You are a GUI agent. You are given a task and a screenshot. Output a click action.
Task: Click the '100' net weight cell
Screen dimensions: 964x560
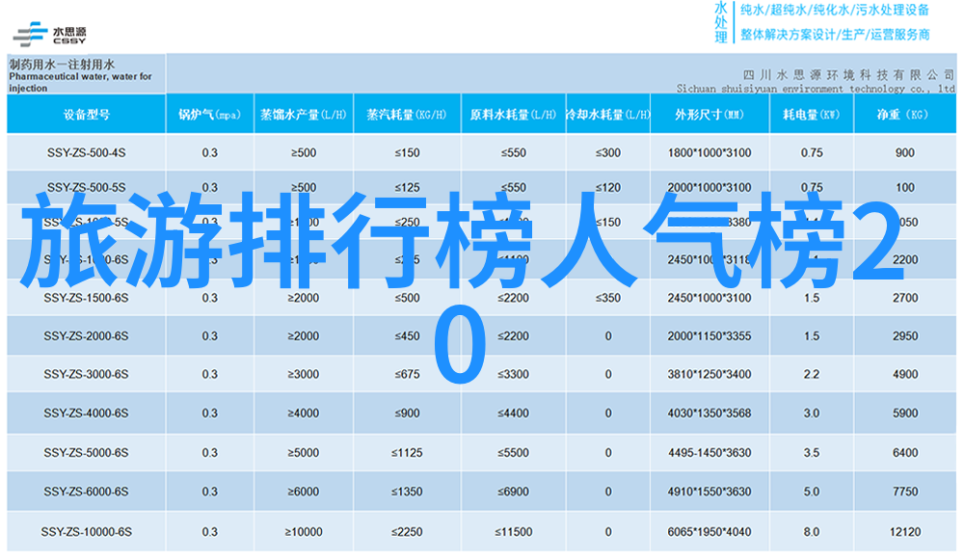tap(905, 187)
